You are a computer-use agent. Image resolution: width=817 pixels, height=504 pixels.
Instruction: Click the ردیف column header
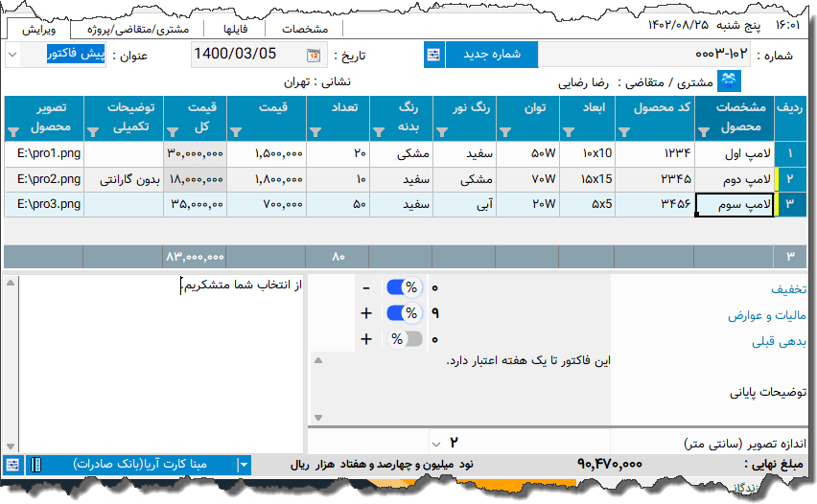point(790,118)
